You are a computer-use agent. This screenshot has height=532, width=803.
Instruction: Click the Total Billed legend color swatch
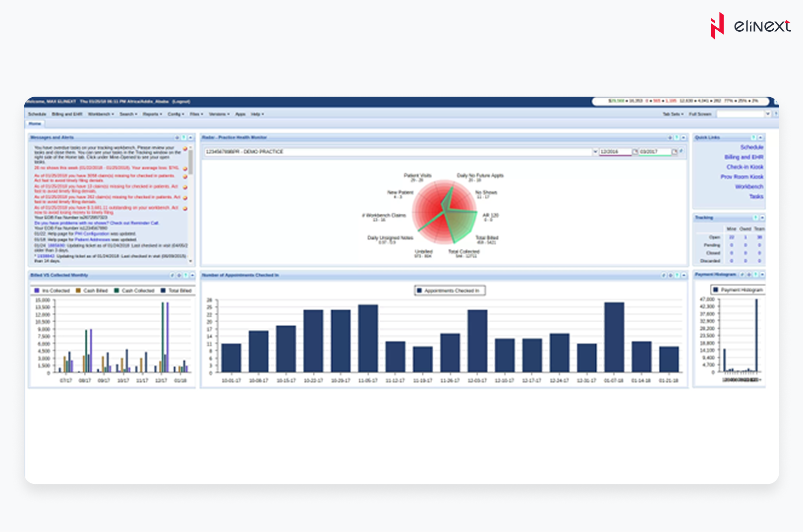tap(163, 291)
